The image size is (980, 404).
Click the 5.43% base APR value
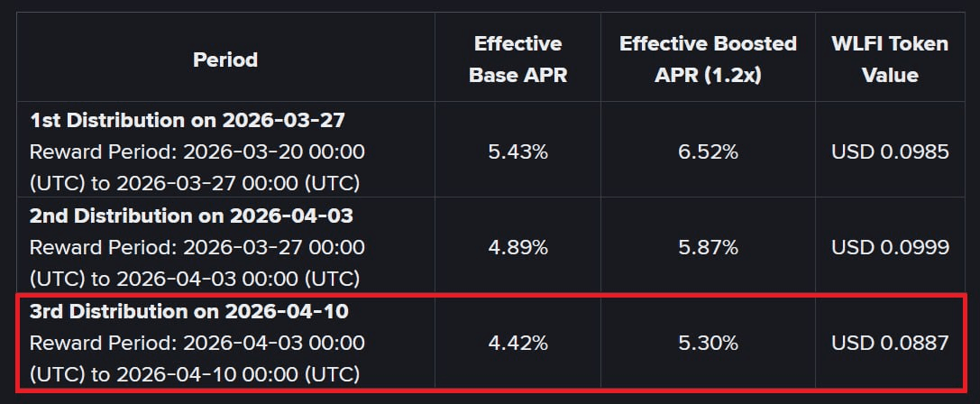pos(517,151)
